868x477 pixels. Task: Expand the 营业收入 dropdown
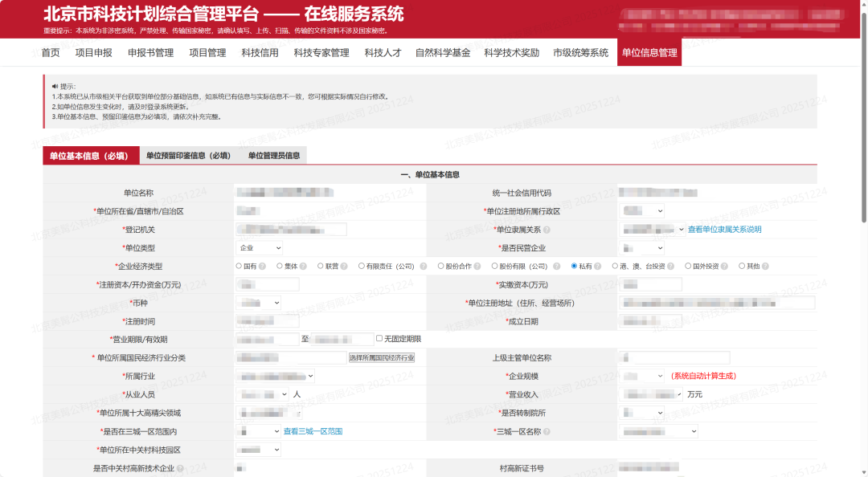[650, 394]
